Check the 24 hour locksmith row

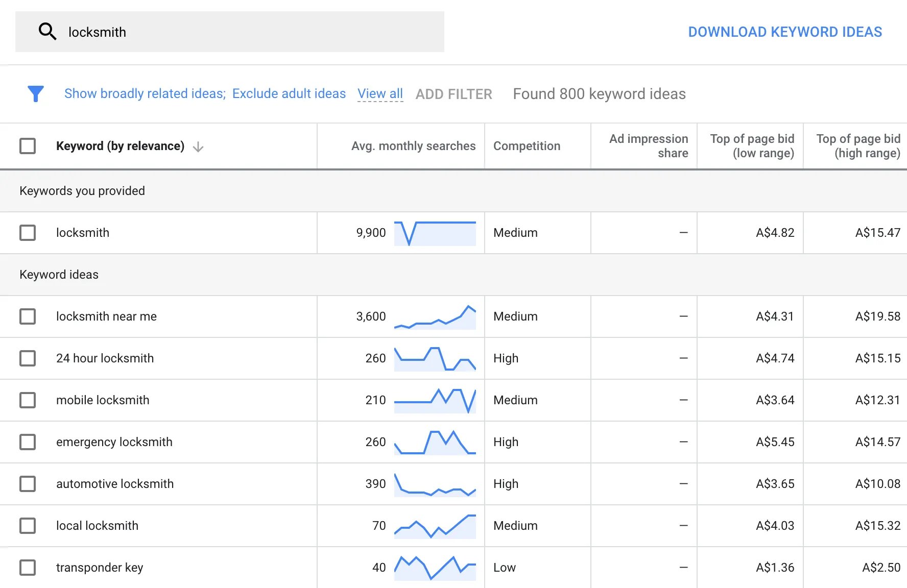28,358
